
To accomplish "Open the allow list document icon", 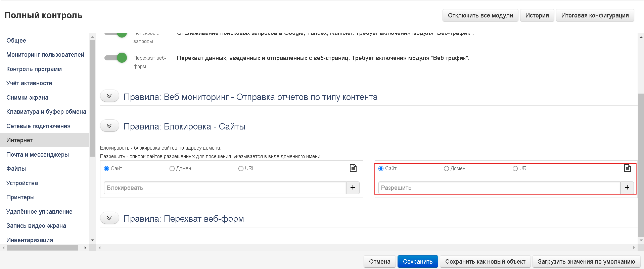I will (x=627, y=168).
